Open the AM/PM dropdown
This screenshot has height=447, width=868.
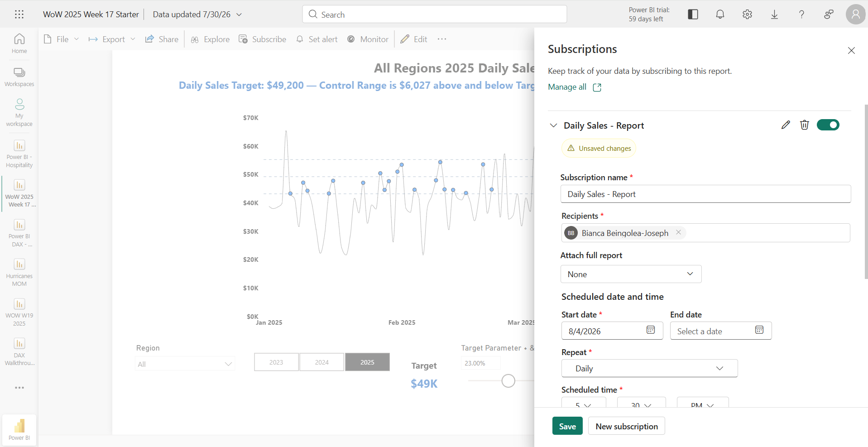click(703, 402)
